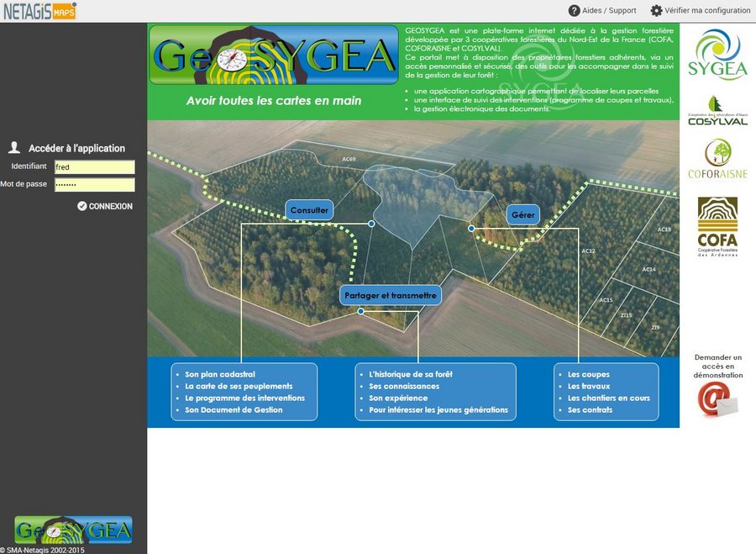Click the NETAGIS Maps logo

(x=39, y=10)
